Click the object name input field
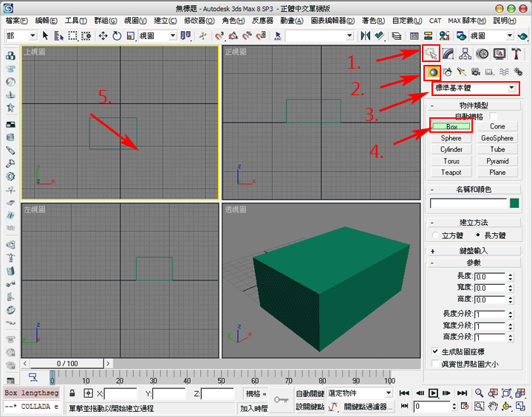This screenshot has width=532, height=417. click(x=468, y=203)
